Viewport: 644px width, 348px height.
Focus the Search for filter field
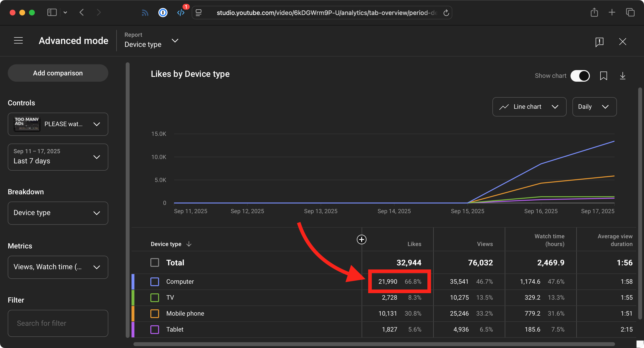[x=58, y=323]
